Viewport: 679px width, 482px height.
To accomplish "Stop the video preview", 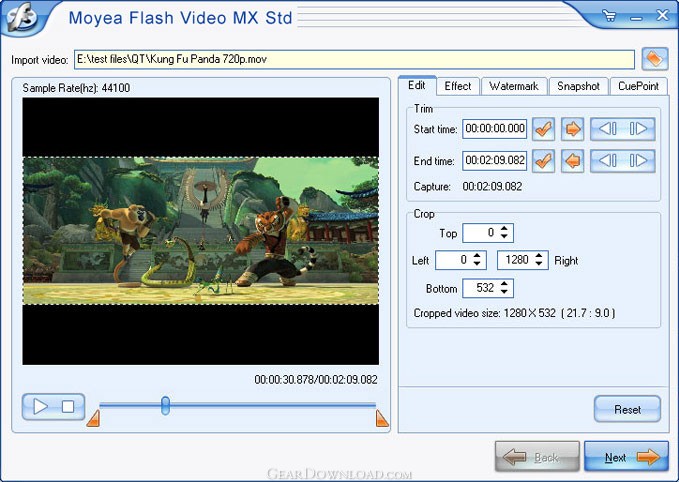I will point(68,407).
